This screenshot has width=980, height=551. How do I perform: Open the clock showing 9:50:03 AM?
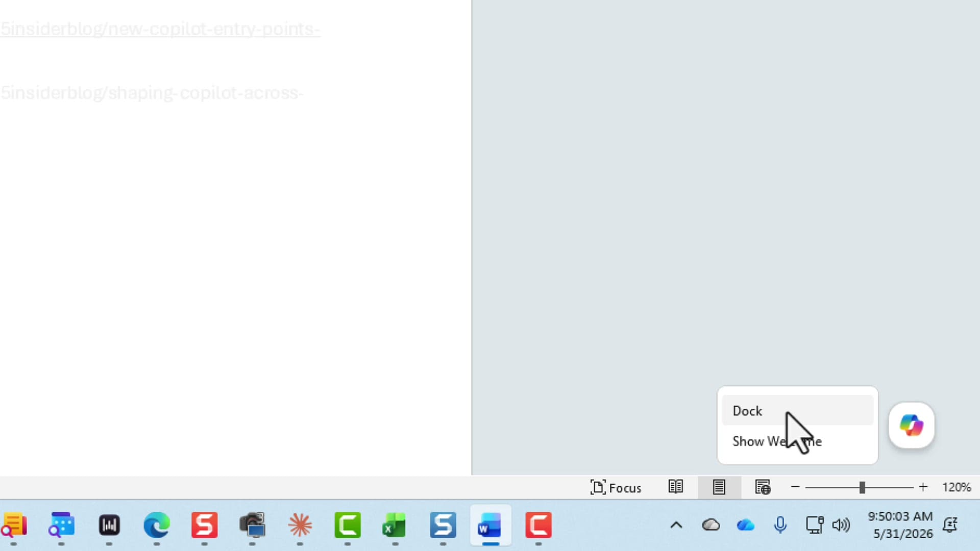click(x=900, y=525)
